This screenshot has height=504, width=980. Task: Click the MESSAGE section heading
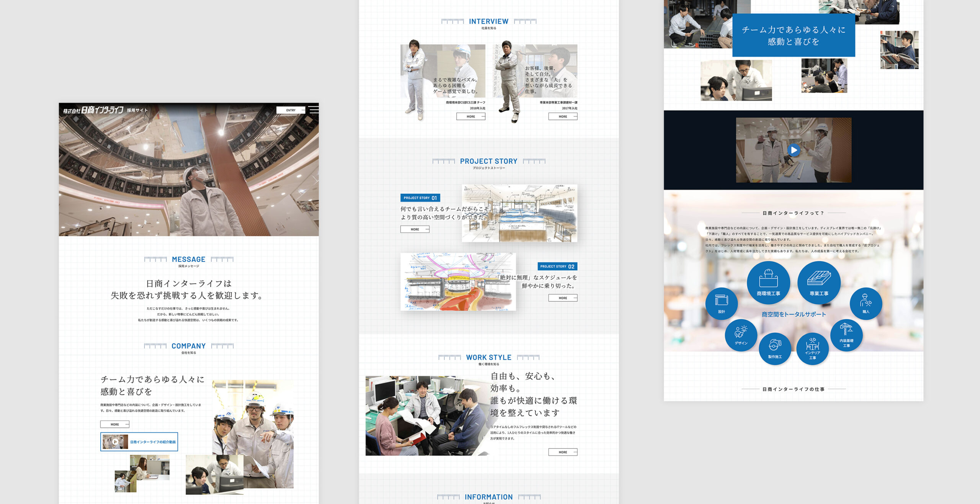click(x=188, y=259)
